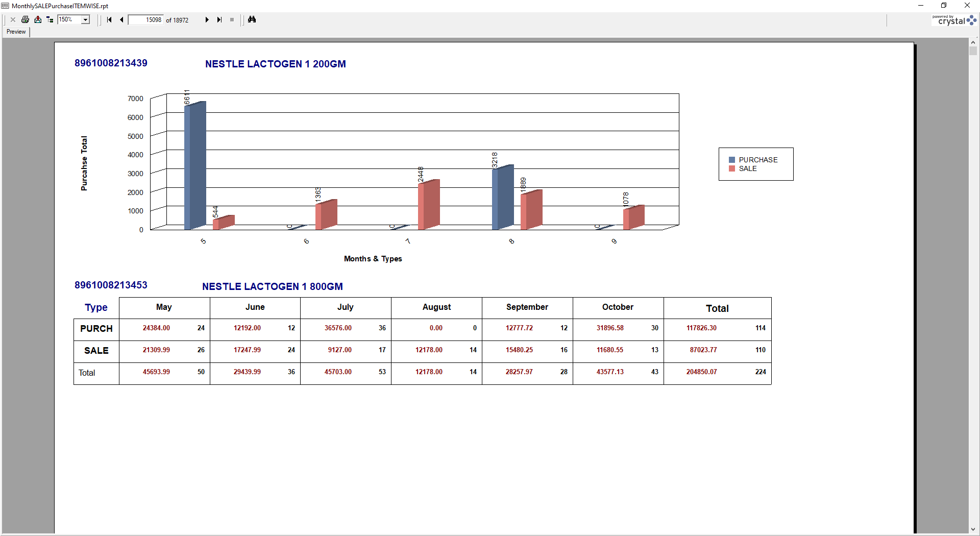Select the Total row label in the table
The height and width of the screenshot is (536, 980).
[87, 373]
